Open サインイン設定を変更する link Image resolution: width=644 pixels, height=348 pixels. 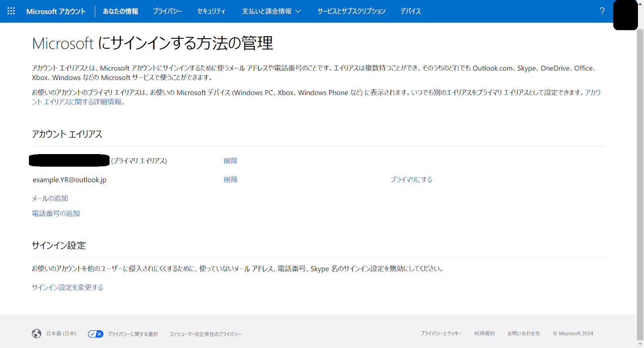[68, 287]
